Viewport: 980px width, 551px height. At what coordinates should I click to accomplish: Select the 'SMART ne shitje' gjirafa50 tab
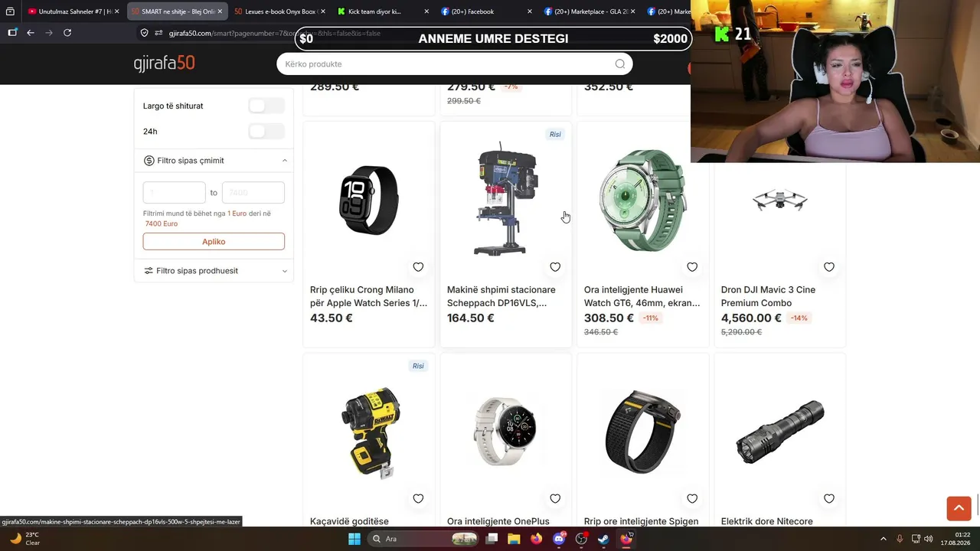click(x=176, y=11)
